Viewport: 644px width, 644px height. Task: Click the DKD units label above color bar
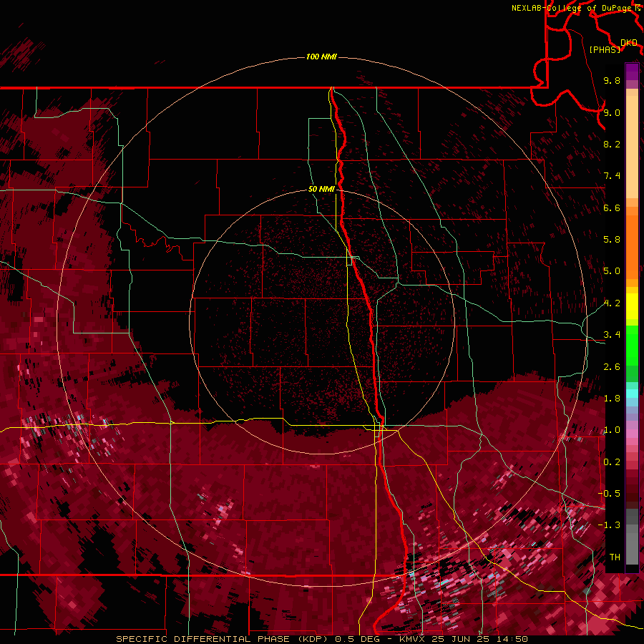coord(629,42)
